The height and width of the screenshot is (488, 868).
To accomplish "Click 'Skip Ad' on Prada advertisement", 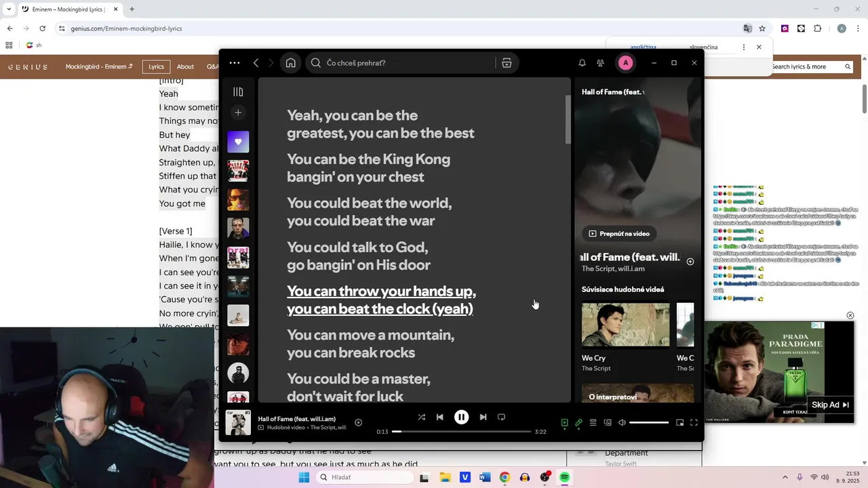I will click(830, 405).
